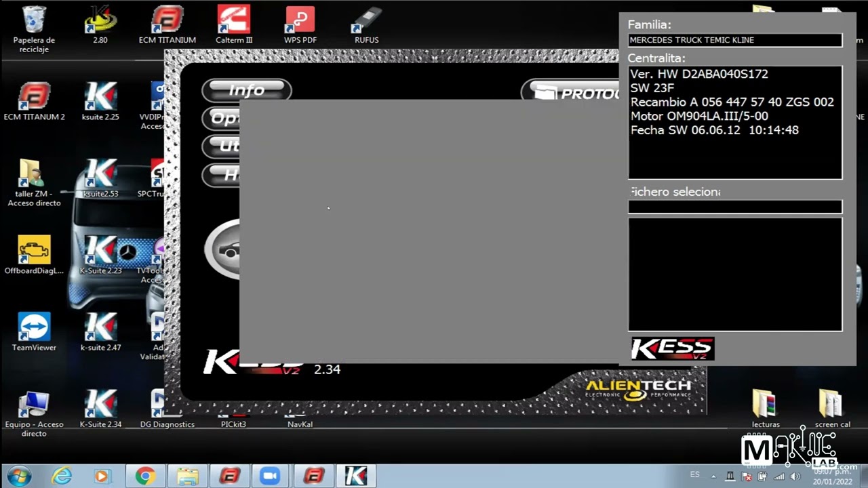
Task: Open the screen cal folder
Action: point(832,409)
